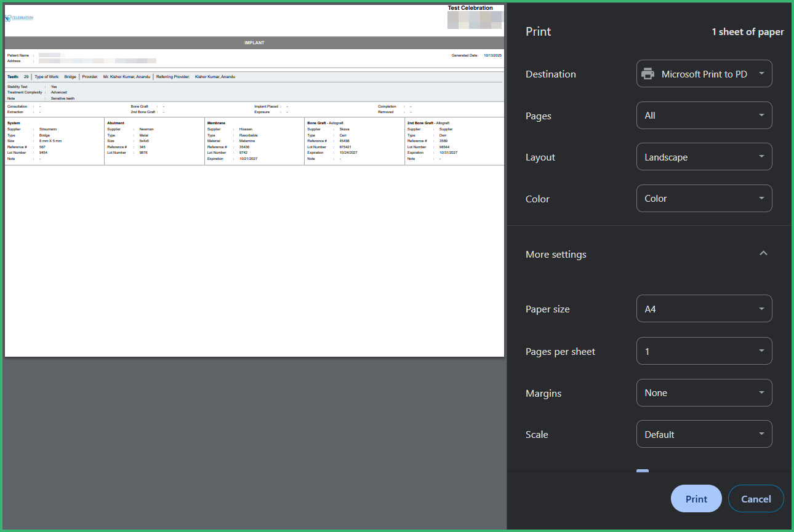Click Membrane type 'Resorbable'
This screenshot has height=532, width=794.
pos(249,135)
